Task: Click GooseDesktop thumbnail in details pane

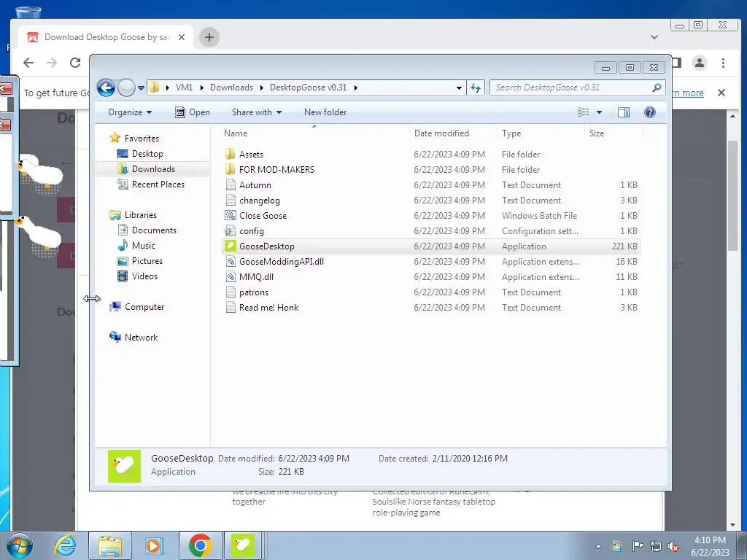Action: click(124, 466)
